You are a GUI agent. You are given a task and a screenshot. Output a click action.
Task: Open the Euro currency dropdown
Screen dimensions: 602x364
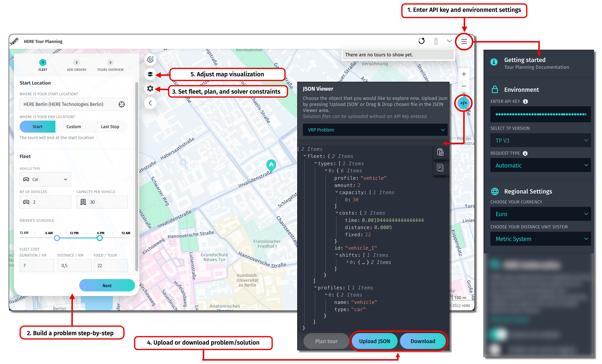(x=541, y=214)
